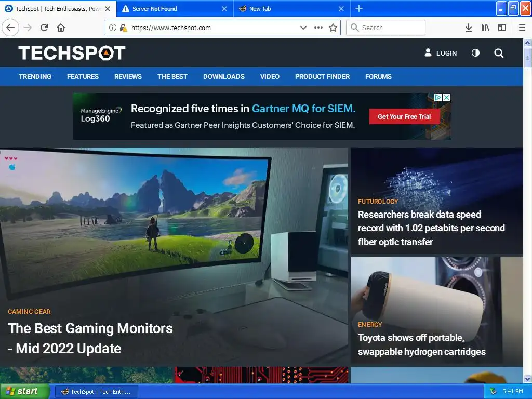The width and height of the screenshot is (532, 399).
Task: Click the browser Search field
Action: (385, 28)
